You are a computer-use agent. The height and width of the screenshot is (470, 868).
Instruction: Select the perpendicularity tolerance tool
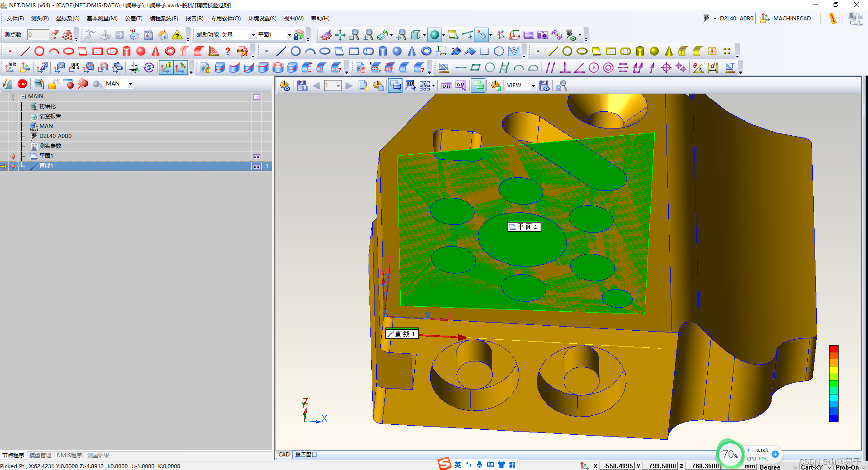pos(565,67)
